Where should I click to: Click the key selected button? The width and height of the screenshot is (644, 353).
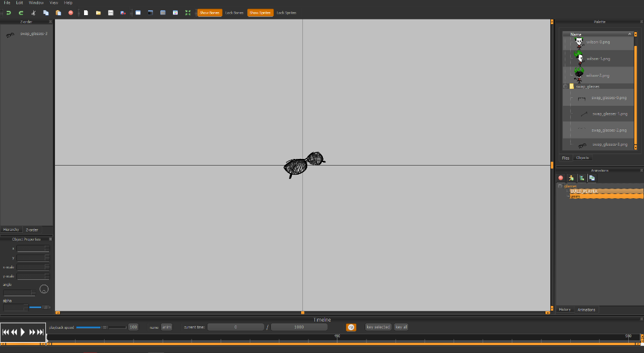[x=378, y=327]
